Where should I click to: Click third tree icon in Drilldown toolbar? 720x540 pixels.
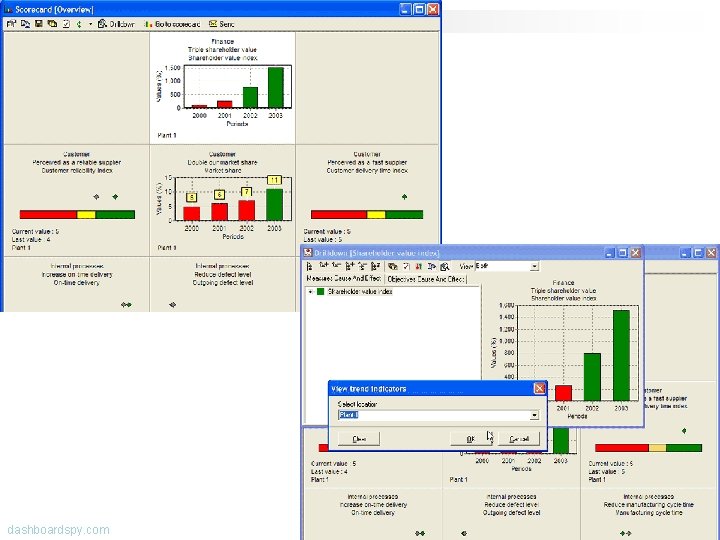(x=337, y=266)
